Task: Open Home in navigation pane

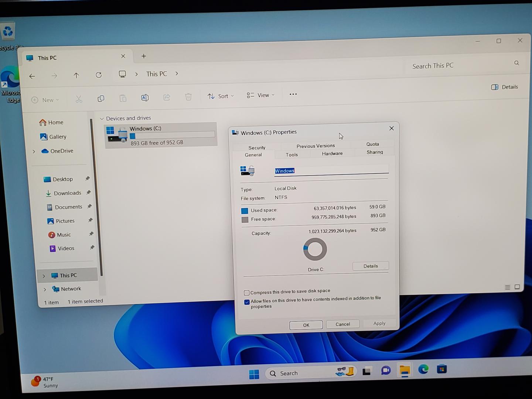Action: pos(51,122)
